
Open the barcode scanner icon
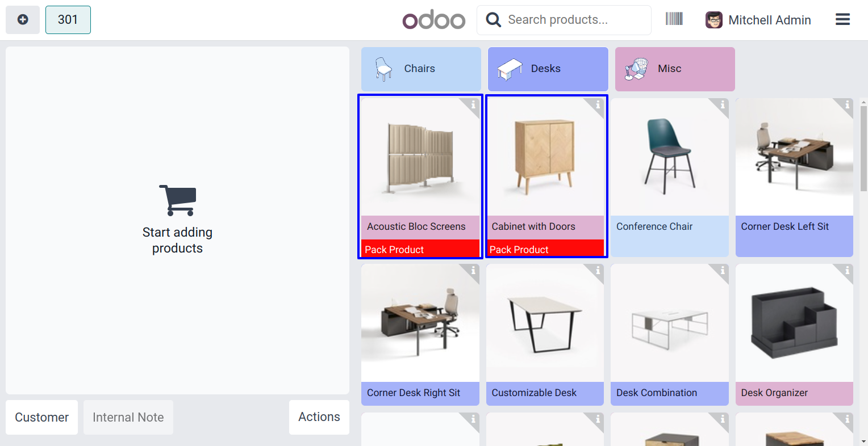coord(674,19)
